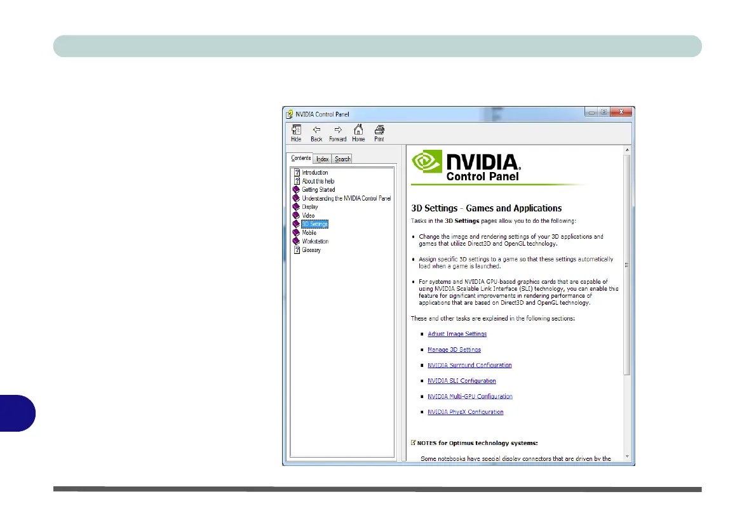Minimize the NVIDIA Control Panel window
Screen dimensions: 756x532
point(591,112)
